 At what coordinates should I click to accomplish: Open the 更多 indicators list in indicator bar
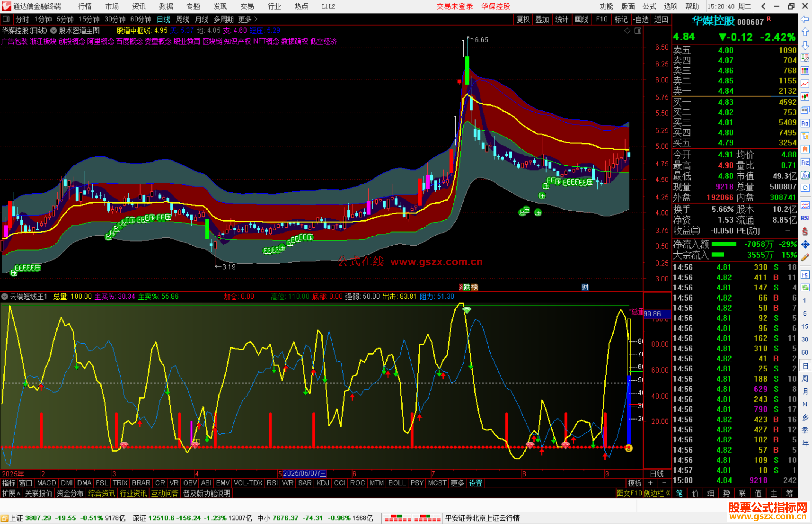coord(458,483)
